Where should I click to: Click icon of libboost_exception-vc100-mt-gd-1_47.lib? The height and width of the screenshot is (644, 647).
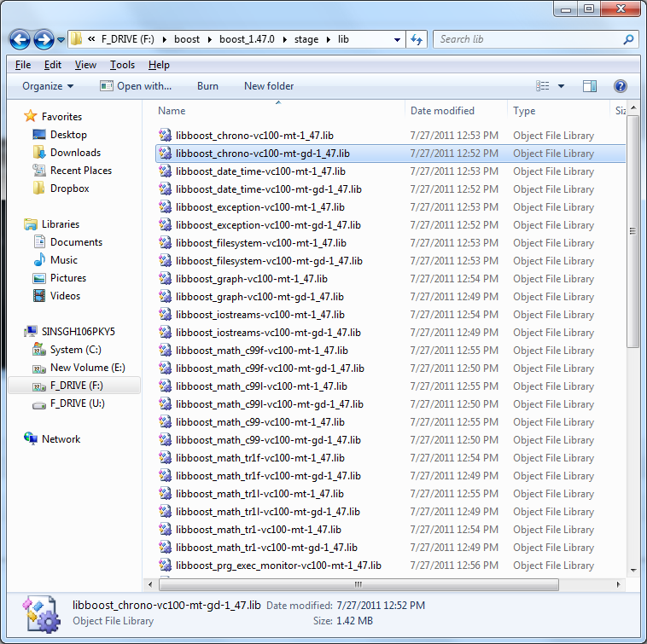165,224
